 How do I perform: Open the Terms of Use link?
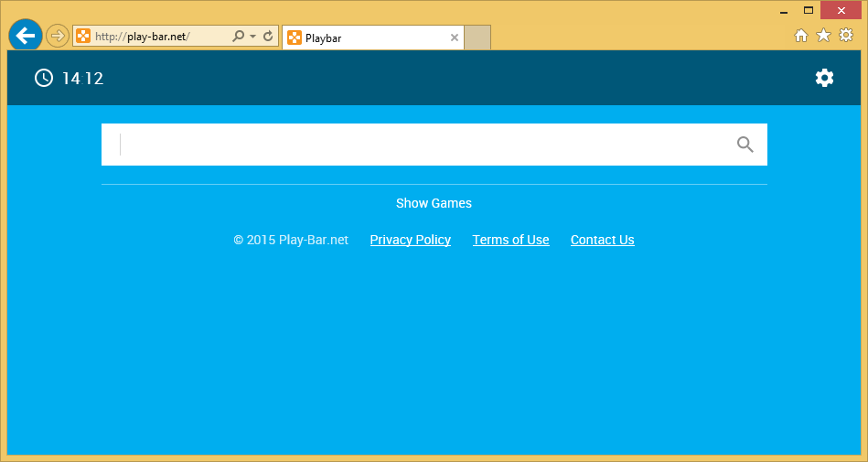[511, 240]
